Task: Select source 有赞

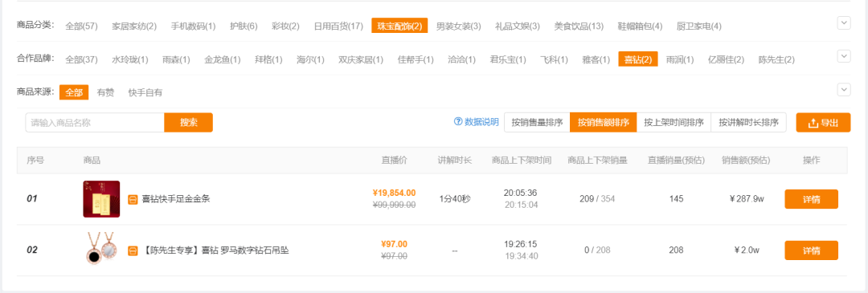Action: point(105,92)
